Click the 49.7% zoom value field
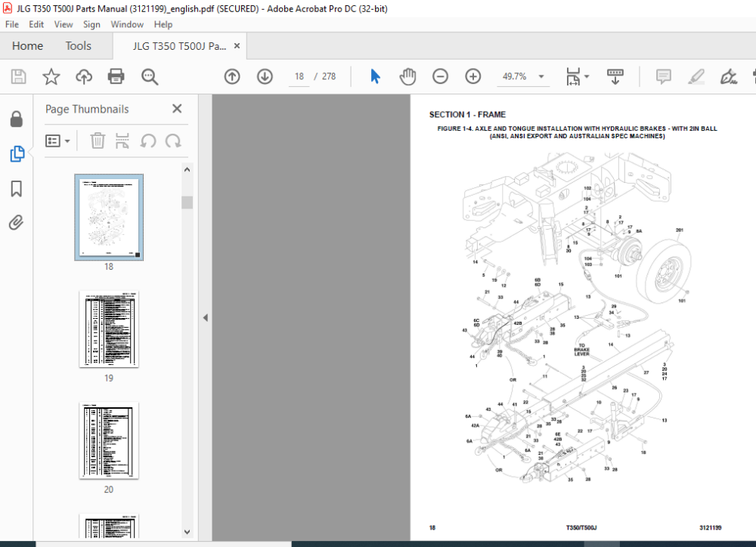 click(x=514, y=76)
